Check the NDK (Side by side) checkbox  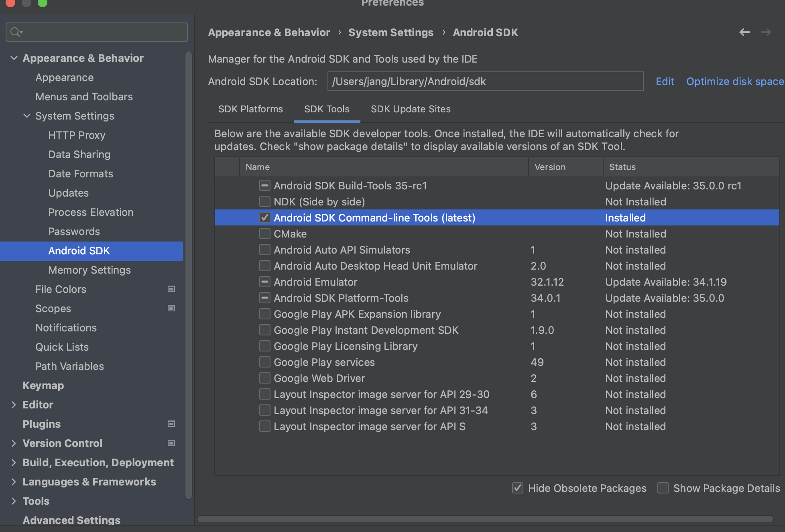coord(264,202)
